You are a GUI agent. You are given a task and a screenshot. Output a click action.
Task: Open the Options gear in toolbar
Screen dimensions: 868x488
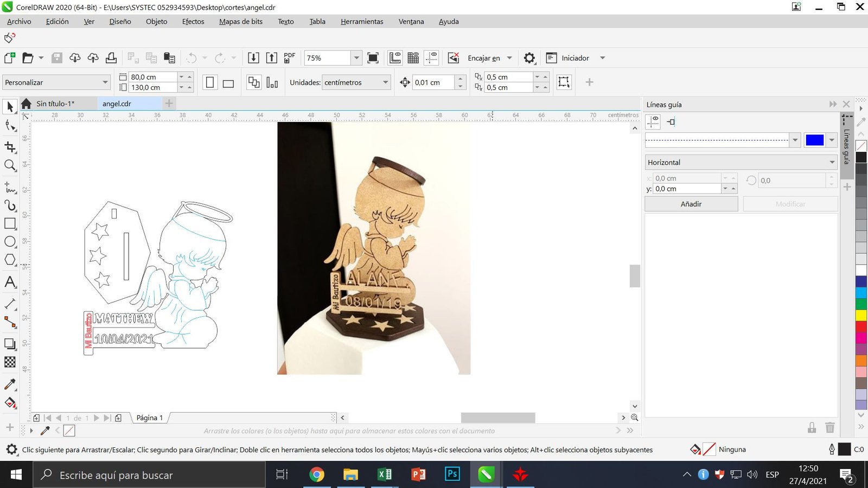pyautogui.click(x=529, y=58)
